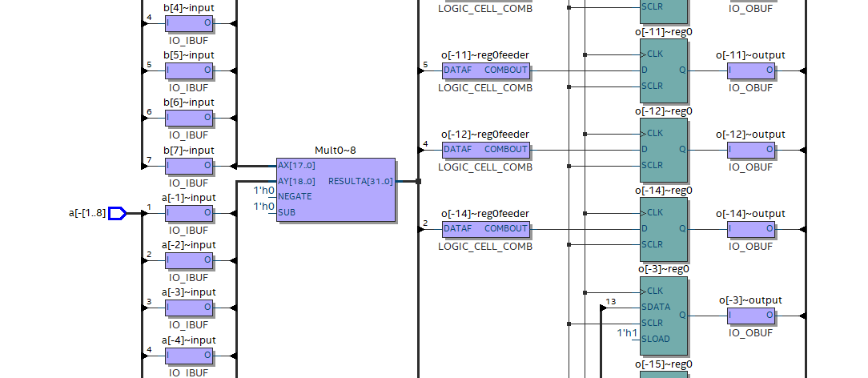868x378 pixels.
Task: Select the o[-11]~output IO_OBUF block
Action: pyautogui.click(x=750, y=70)
